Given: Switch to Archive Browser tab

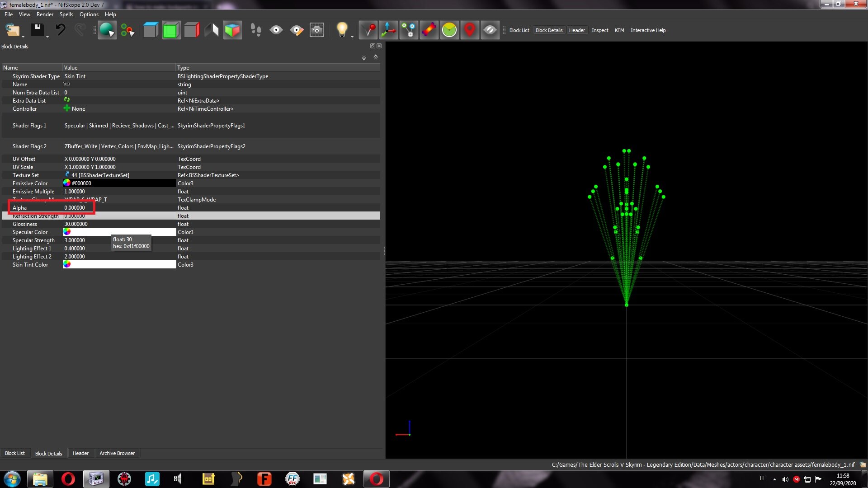Looking at the screenshot, I should (117, 453).
